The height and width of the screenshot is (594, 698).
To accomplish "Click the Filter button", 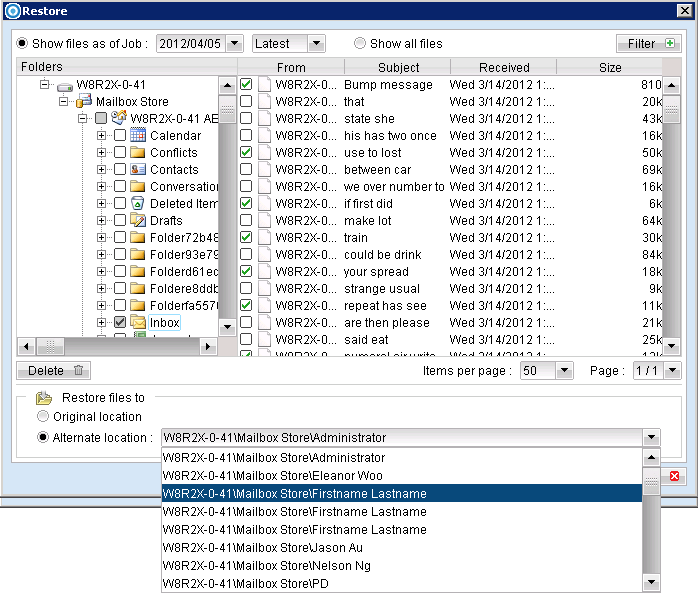I will (x=648, y=44).
